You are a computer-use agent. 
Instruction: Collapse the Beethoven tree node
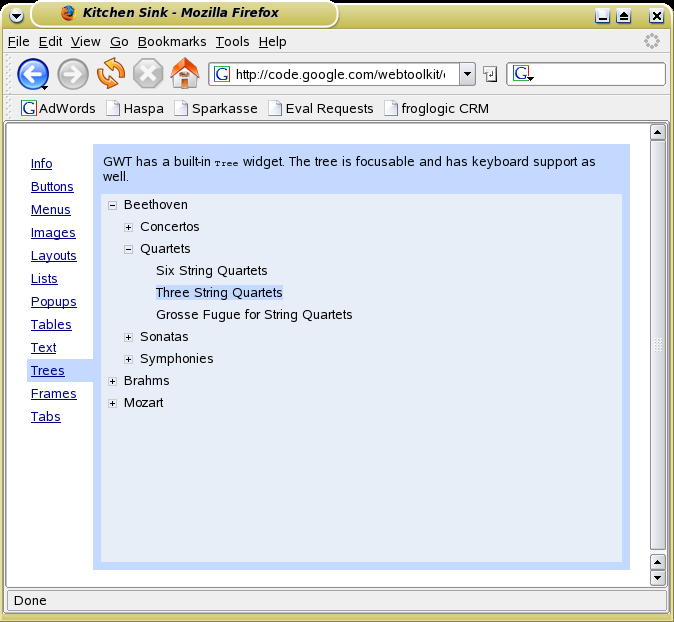pyautogui.click(x=113, y=205)
